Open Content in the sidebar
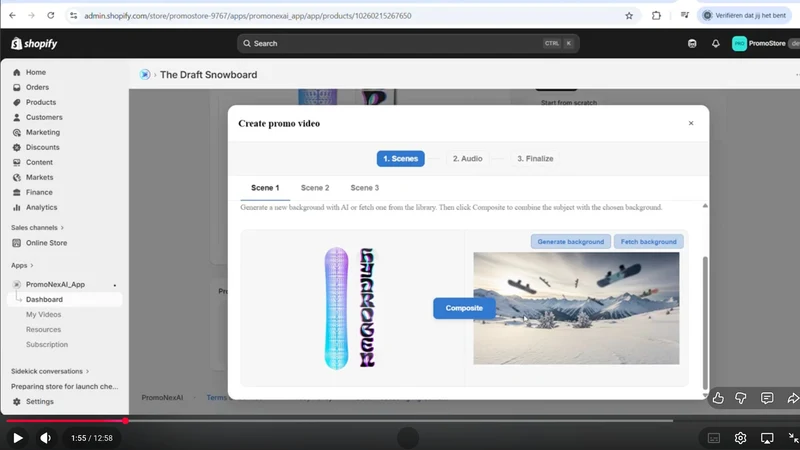The image size is (800, 450). pyautogui.click(x=39, y=162)
